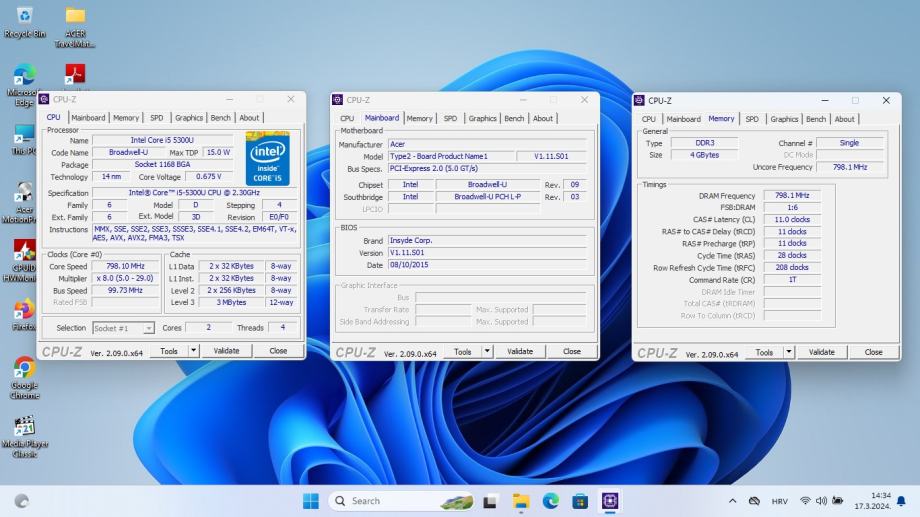The height and width of the screenshot is (517, 920).
Task: Open the CPUID HWMonitor desktop shortcut
Action: 24,251
